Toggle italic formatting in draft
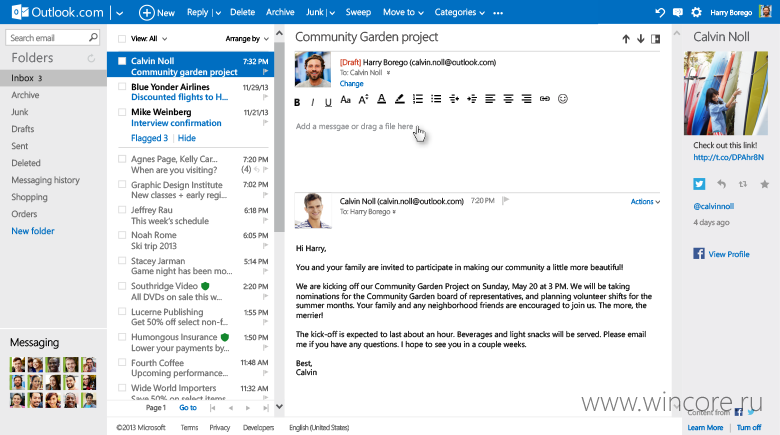The height and width of the screenshot is (435, 780). (312, 102)
